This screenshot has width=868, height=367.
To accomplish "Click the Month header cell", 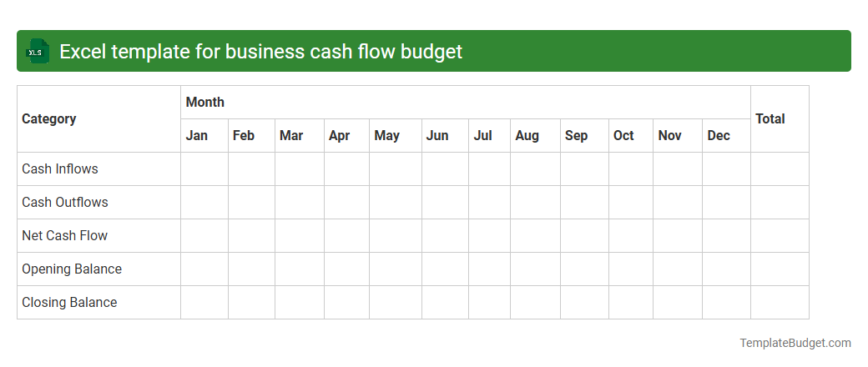I will (466, 103).
